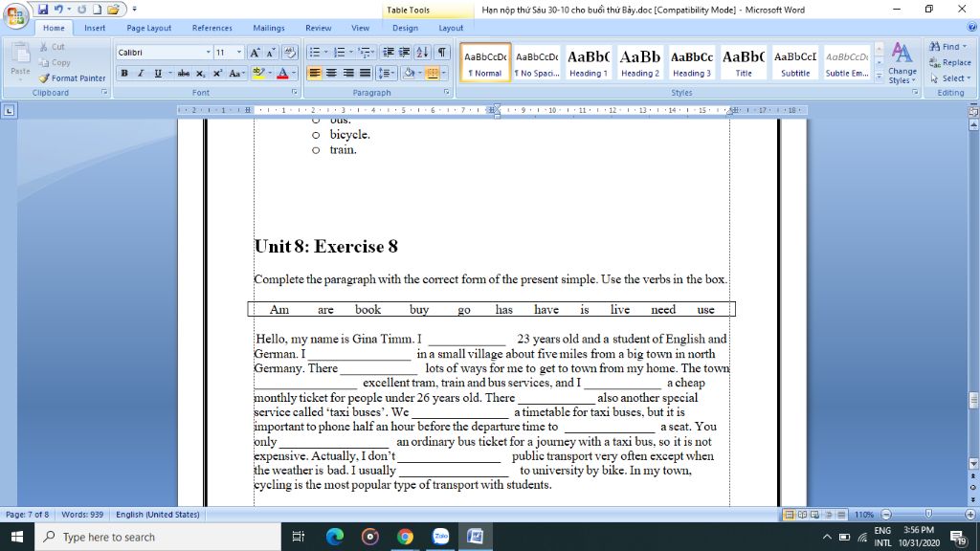This screenshot has height=551, width=980.
Task: Toggle Center alignment
Action: [x=331, y=74]
